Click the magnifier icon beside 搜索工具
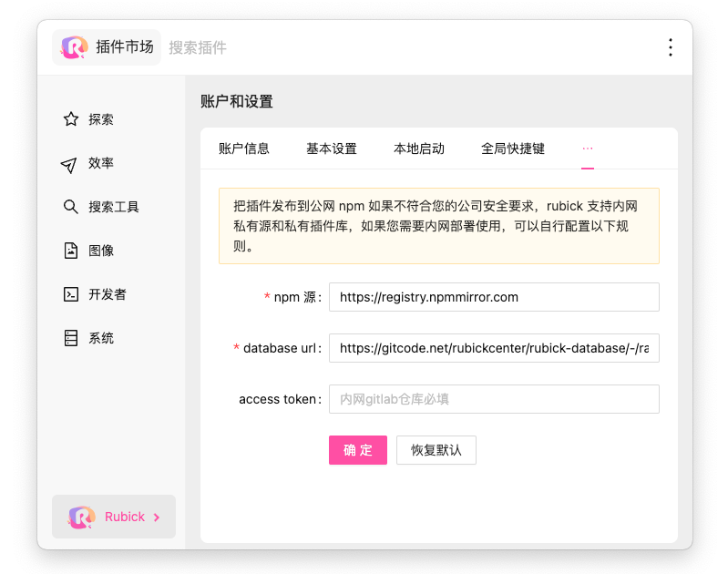Screen dimensions: 728x574 click(70, 207)
